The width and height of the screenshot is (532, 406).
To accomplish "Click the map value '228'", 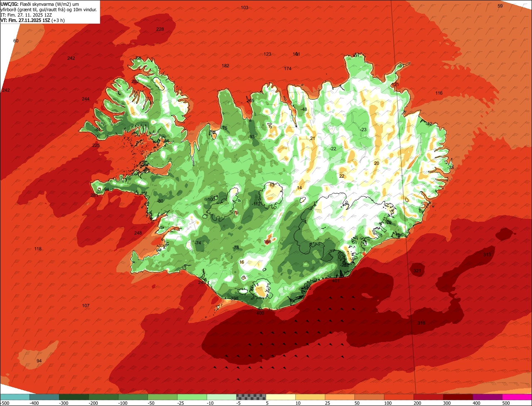I will pos(160,29).
